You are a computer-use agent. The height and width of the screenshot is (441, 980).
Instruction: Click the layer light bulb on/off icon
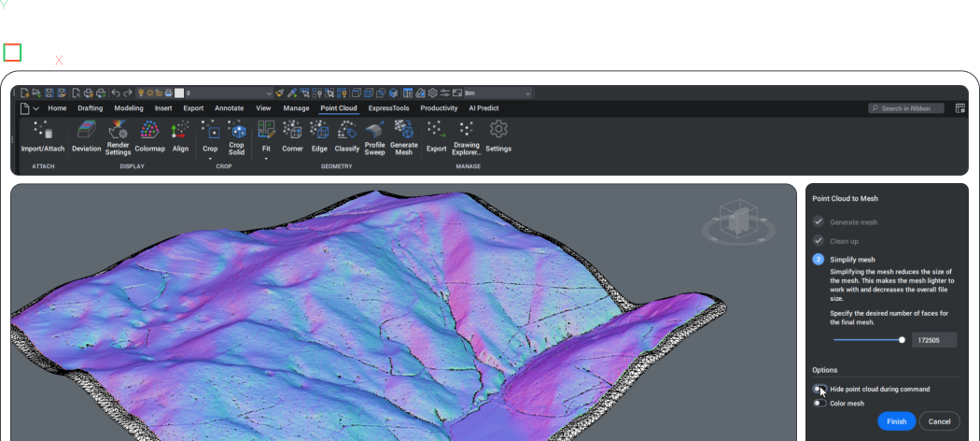(141, 93)
